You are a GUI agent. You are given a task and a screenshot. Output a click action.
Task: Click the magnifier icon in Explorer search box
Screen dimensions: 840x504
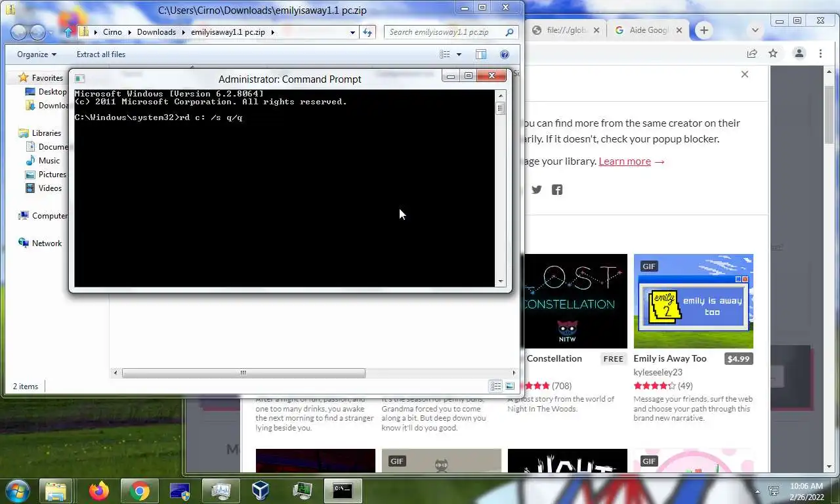tap(509, 32)
